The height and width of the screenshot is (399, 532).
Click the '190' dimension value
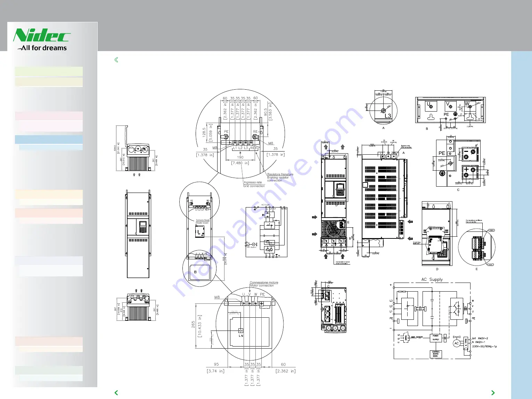(240, 157)
